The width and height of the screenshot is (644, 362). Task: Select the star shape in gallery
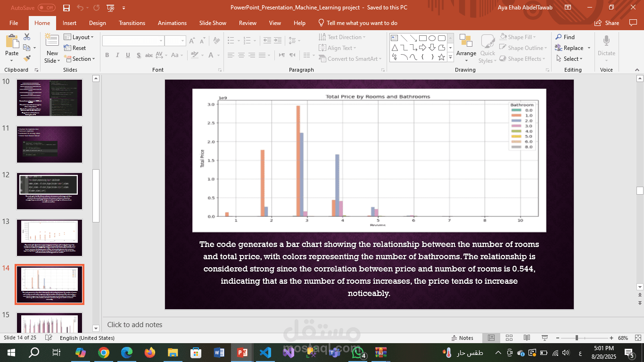click(x=441, y=57)
